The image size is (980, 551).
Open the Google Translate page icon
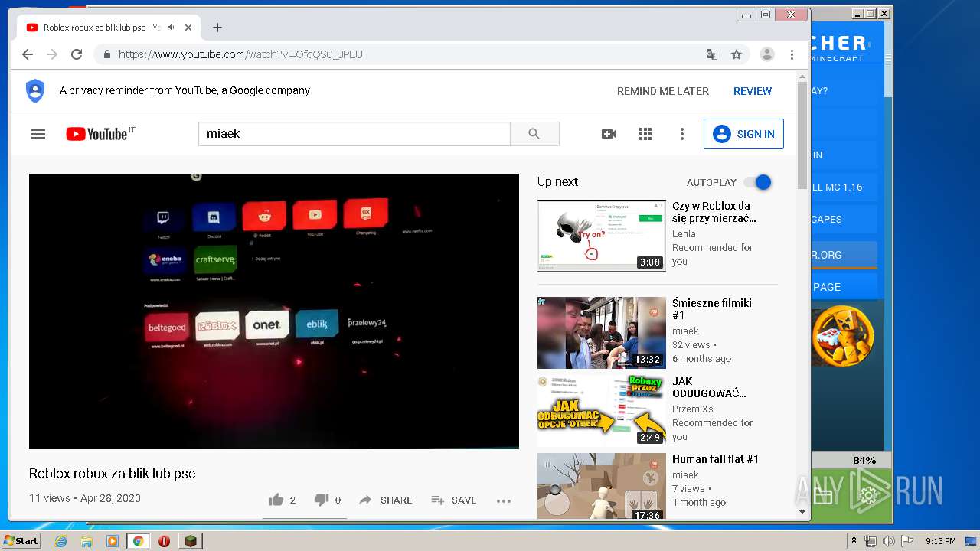pos(712,54)
